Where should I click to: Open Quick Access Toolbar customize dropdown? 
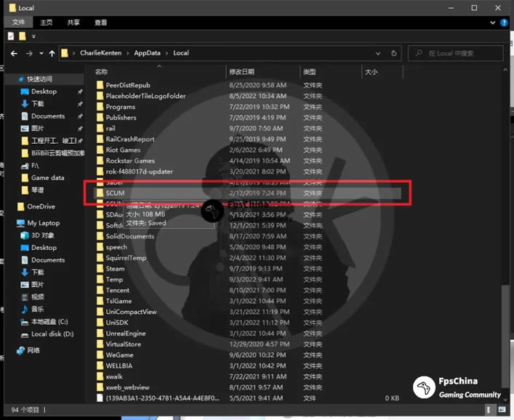point(34,36)
